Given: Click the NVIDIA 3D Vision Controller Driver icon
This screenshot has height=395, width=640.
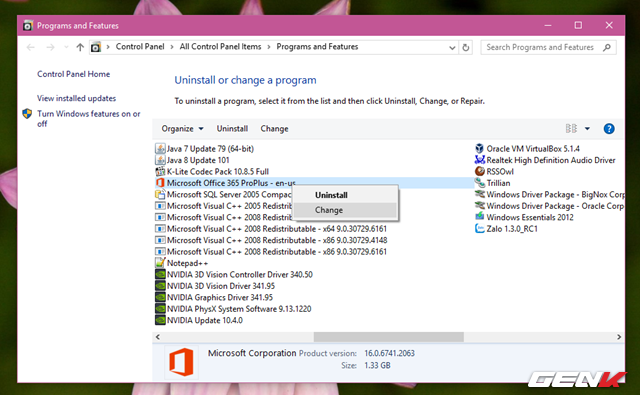Looking at the screenshot, I should 160,274.
